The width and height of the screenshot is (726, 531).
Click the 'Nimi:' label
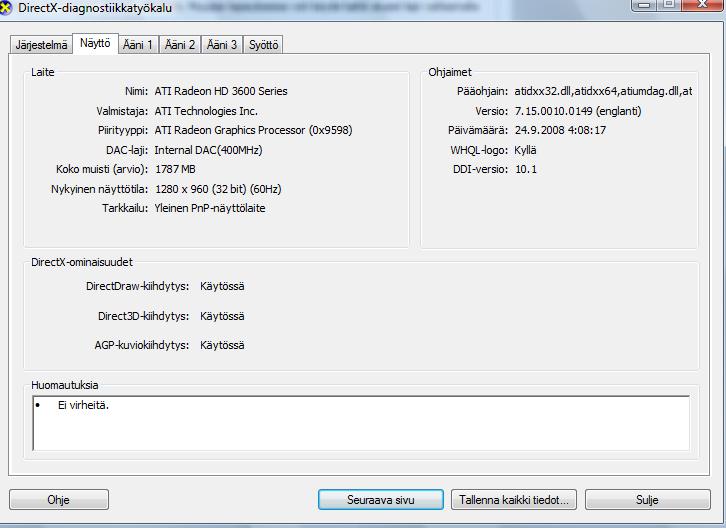click(x=136, y=91)
